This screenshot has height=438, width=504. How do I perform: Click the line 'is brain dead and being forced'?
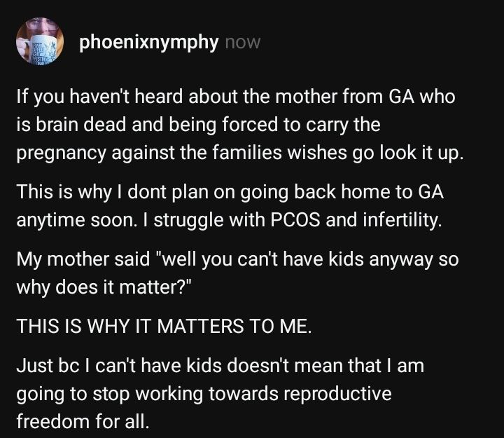(198, 125)
